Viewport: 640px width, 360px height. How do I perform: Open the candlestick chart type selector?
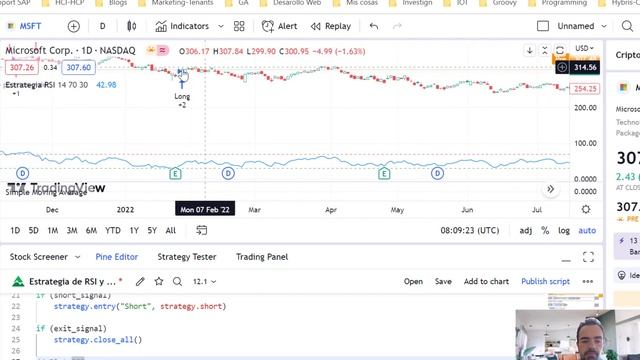pos(131,26)
